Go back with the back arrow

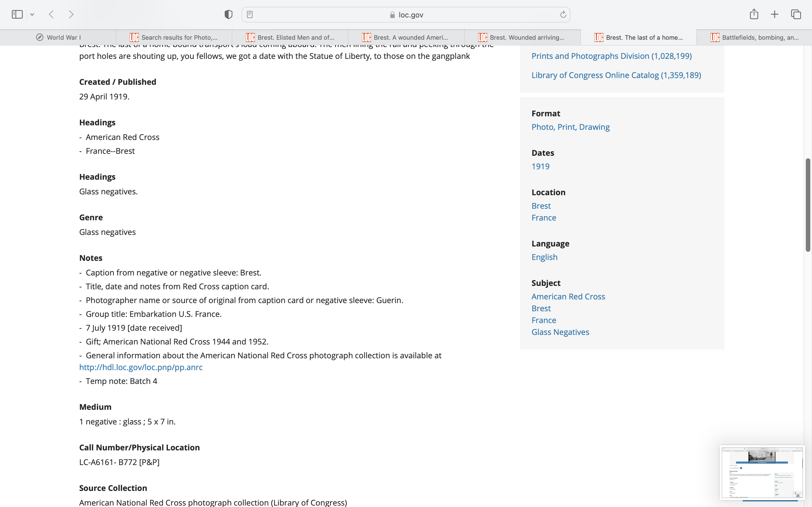pos(51,14)
